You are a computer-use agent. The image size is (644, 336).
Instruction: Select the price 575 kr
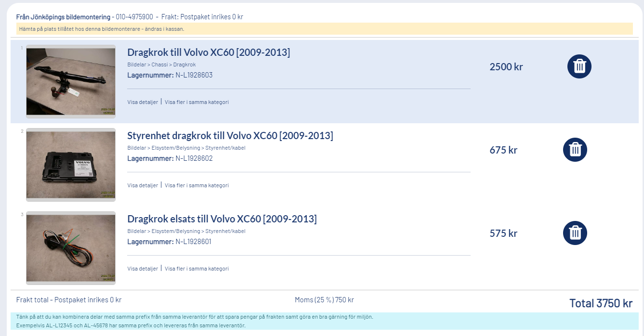point(503,233)
